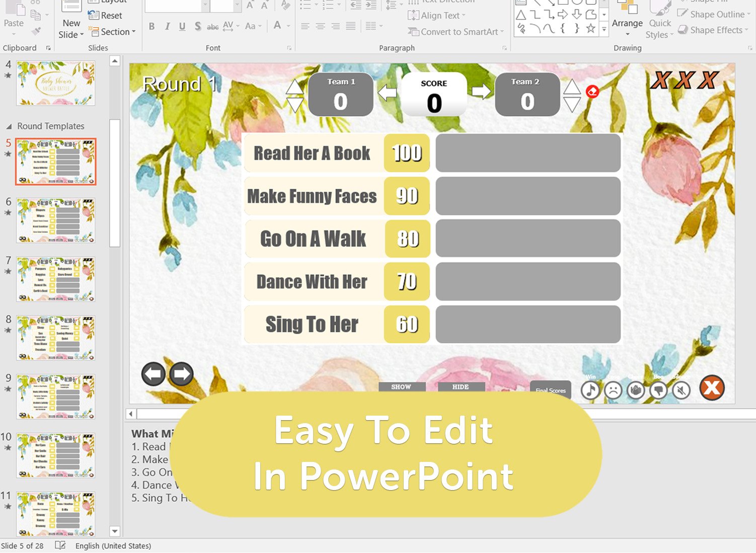This screenshot has height=553, width=756.
Task: Align text left in Paragraph group
Action: tap(305, 26)
